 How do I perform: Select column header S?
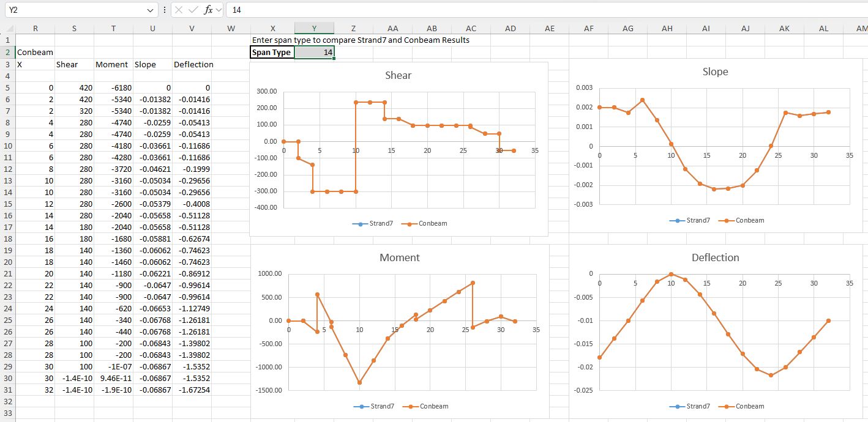tap(74, 28)
